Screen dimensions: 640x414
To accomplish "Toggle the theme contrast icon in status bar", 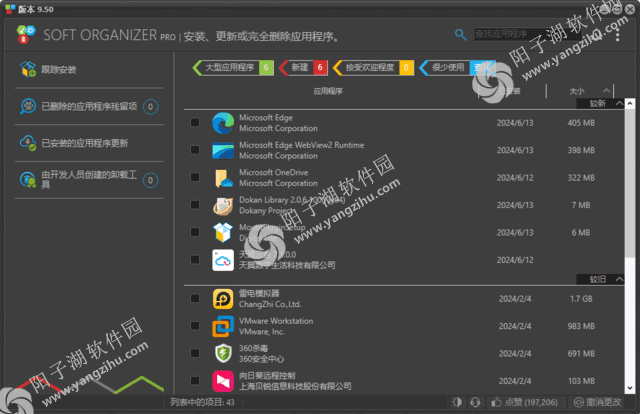I will pyautogui.click(x=457, y=402).
